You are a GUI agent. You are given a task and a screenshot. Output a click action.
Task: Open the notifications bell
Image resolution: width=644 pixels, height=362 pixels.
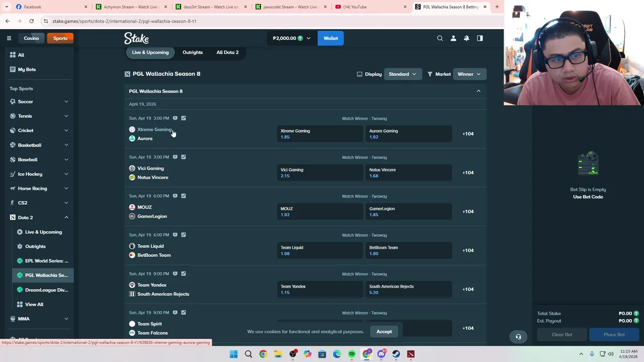coord(466,38)
